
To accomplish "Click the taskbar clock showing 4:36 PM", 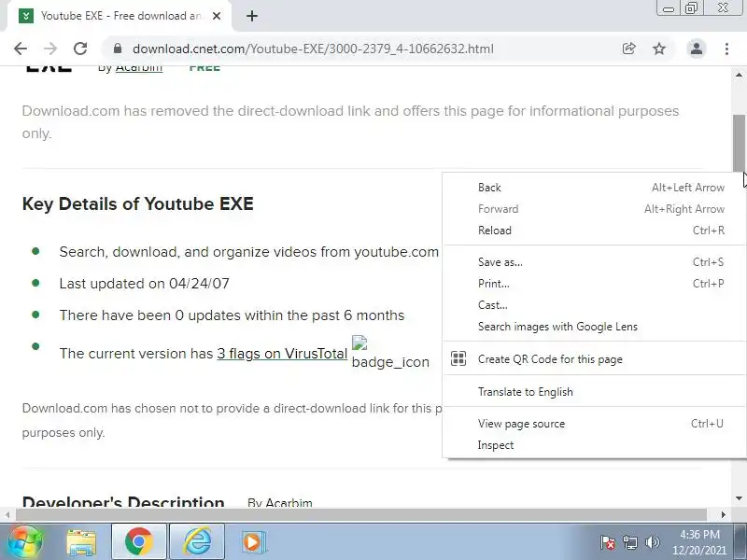I will 699,542.
